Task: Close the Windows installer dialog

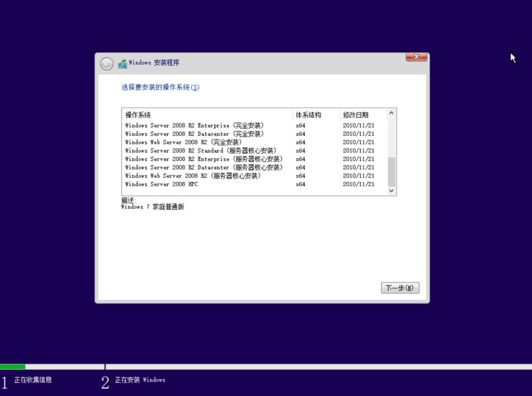Action: (416, 57)
